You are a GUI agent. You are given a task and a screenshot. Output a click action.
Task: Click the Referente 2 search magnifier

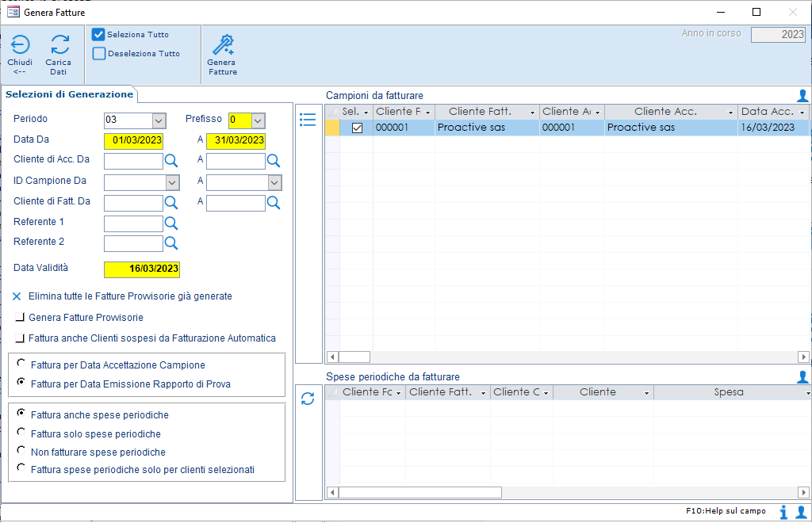point(171,243)
